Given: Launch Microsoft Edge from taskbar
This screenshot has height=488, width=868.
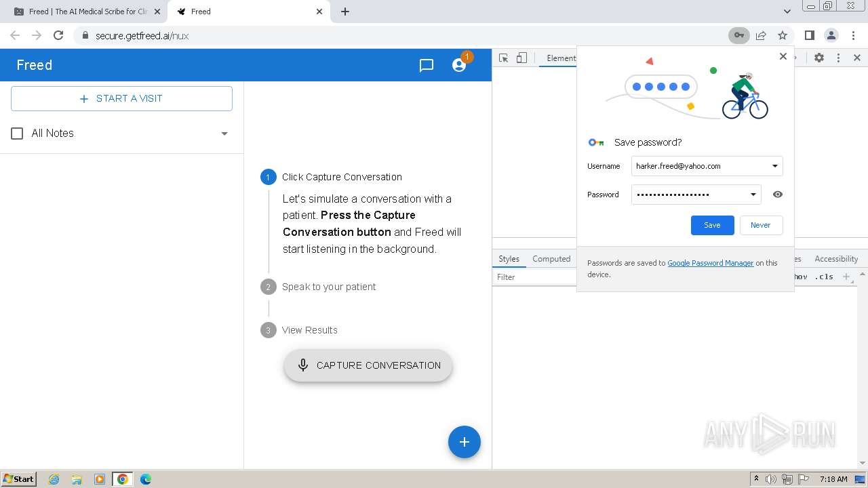Looking at the screenshot, I should coord(146,479).
